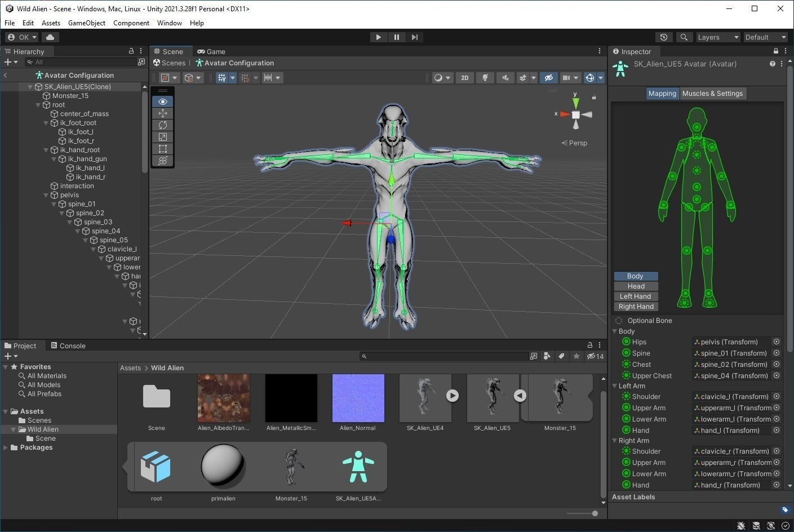
Task: Open the GameObject menu
Action: click(87, 23)
